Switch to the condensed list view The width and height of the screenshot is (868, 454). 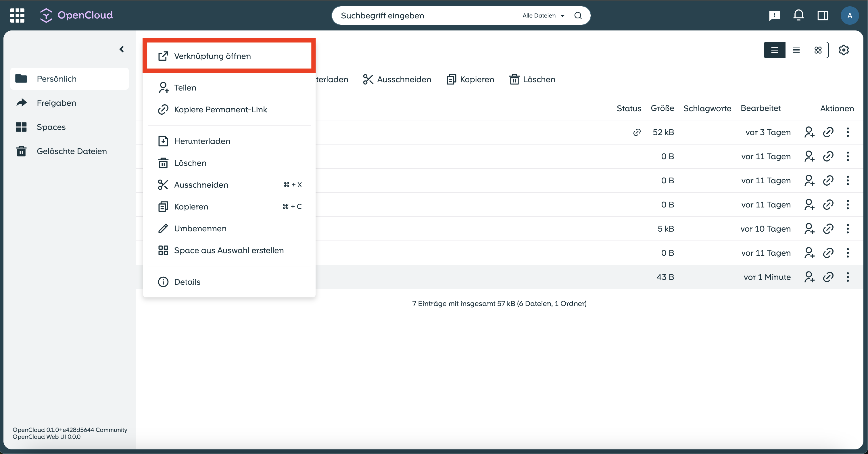click(796, 50)
